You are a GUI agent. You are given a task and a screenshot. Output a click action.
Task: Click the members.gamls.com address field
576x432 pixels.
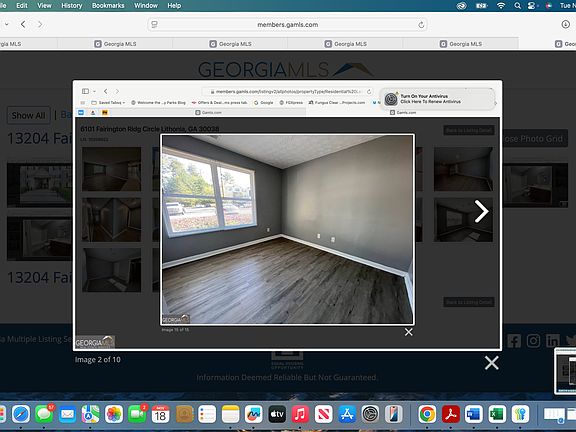click(287, 25)
